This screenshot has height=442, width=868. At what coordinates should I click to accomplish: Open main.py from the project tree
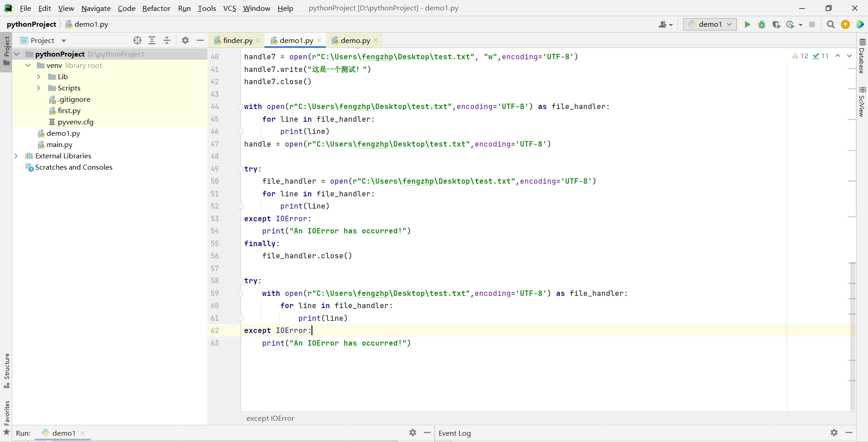(x=59, y=144)
